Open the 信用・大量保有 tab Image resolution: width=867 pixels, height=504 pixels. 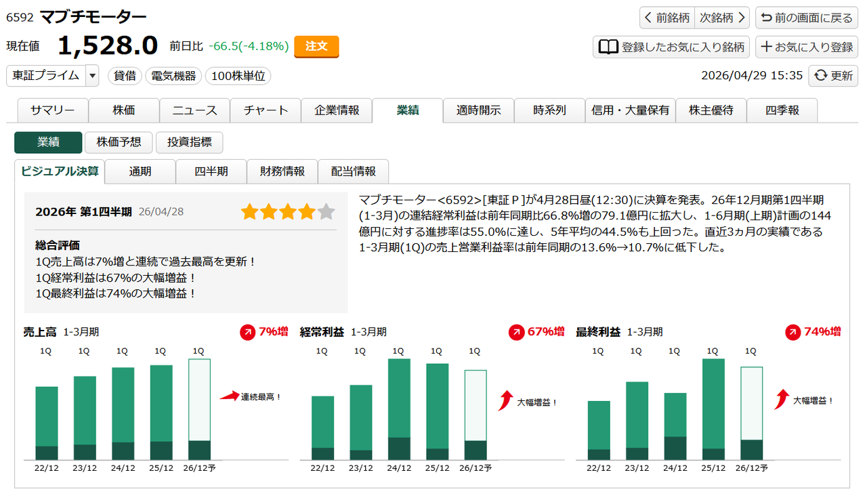(630, 110)
